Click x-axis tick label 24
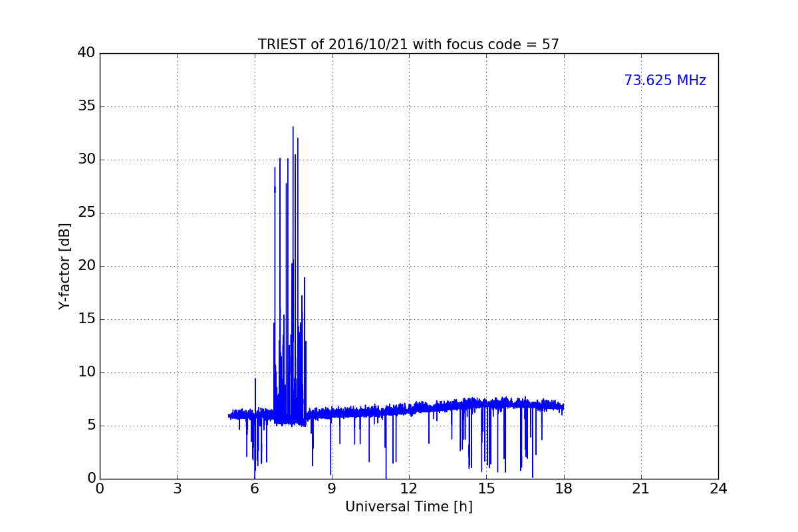The image size is (798, 532). (x=718, y=489)
